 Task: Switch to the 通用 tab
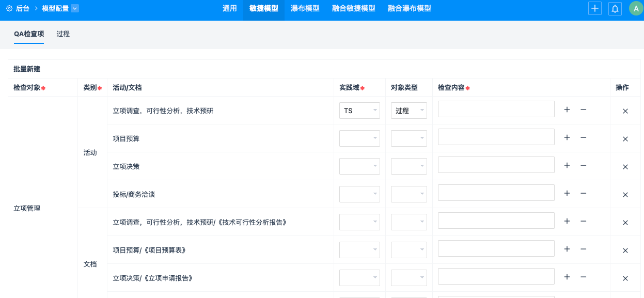[x=230, y=8]
